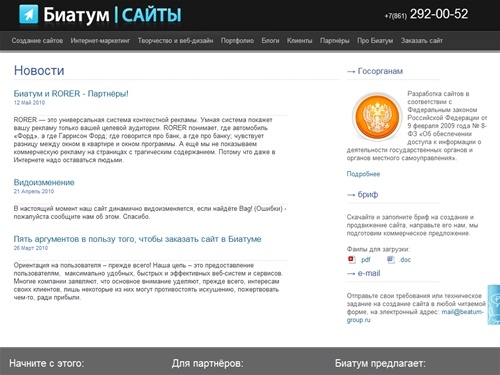Image resolution: width=500 pixels, height=375 pixels.
Task: Follow the Подробнее link
Action: 363,174
